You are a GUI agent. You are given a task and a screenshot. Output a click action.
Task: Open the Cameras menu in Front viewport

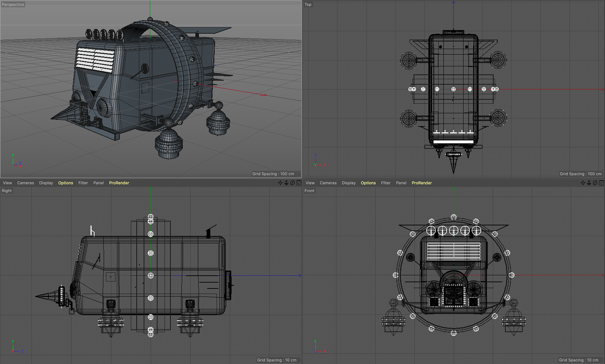328,183
